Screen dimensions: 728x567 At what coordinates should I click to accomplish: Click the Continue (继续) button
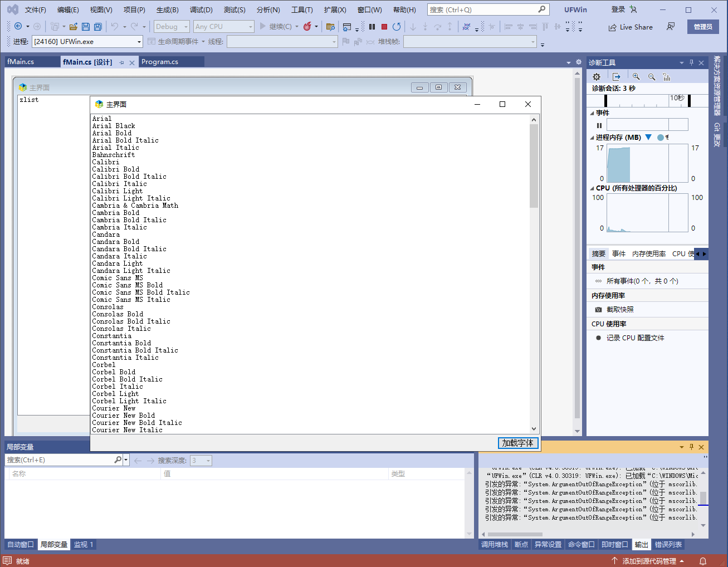click(x=275, y=27)
